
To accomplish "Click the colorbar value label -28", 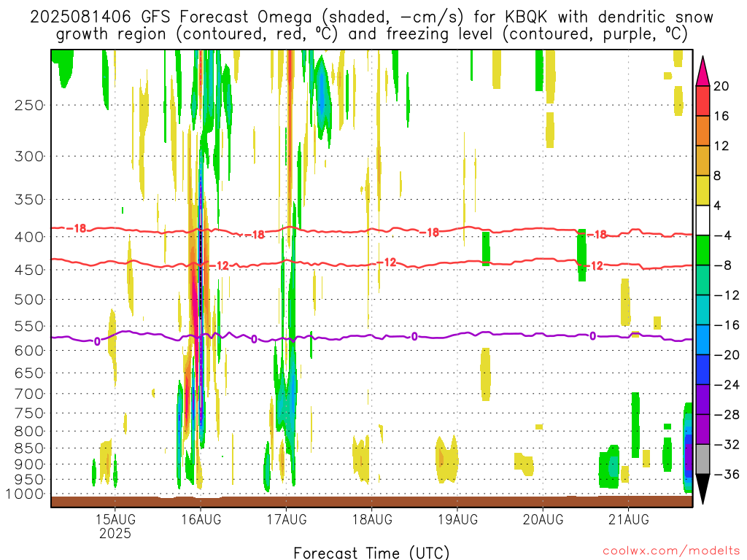I will pyautogui.click(x=727, y=414).
